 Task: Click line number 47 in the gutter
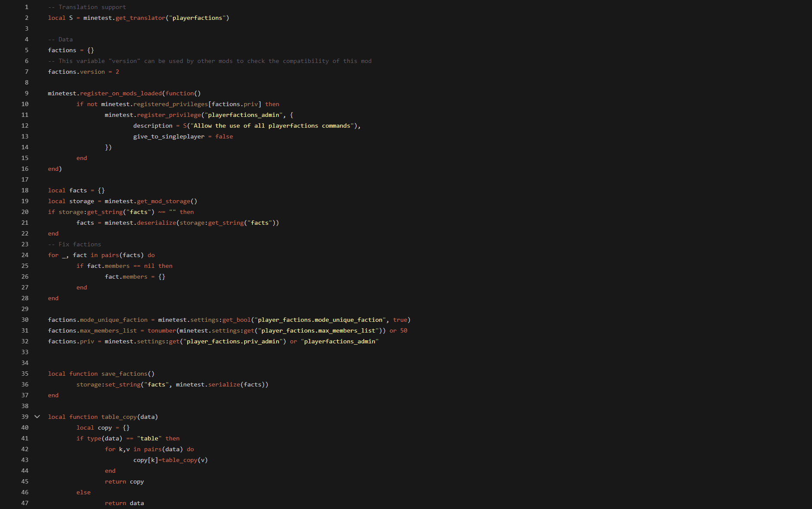click(x=25, y=503)
